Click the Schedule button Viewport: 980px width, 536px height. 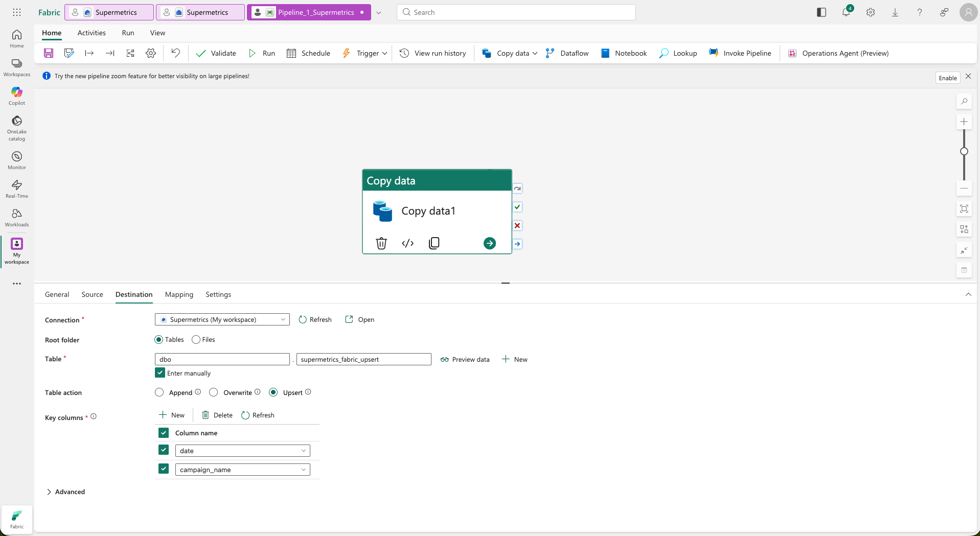308,53
